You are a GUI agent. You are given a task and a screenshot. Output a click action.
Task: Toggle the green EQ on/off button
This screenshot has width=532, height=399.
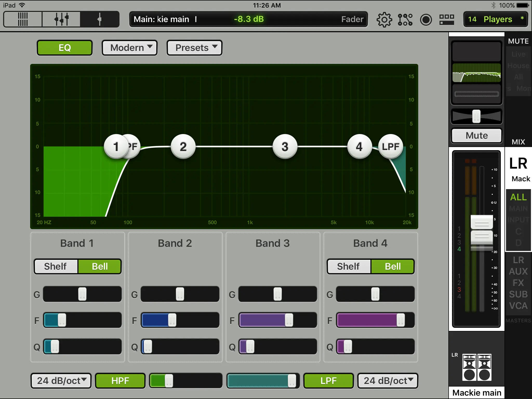click(65, 48)
